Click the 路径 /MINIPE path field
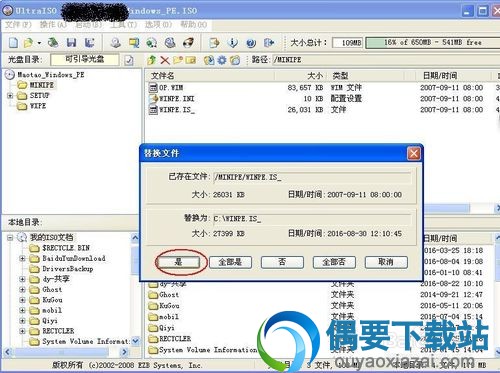 point(386,60)
